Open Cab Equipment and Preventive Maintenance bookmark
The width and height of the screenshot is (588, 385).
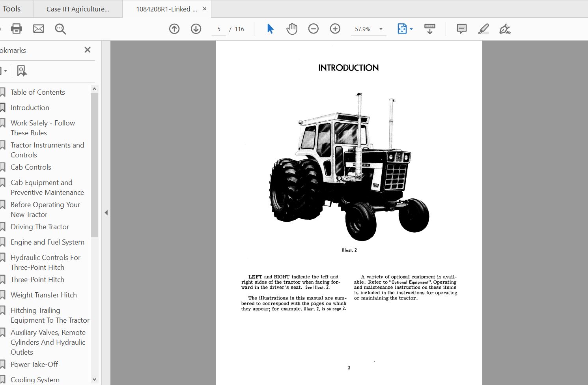[x=47, y=187]
